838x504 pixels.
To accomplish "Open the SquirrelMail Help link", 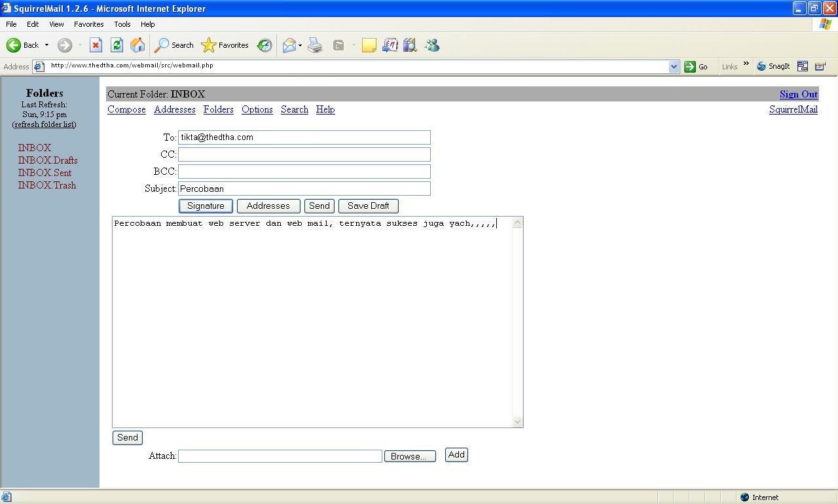I will coord(325,109).
